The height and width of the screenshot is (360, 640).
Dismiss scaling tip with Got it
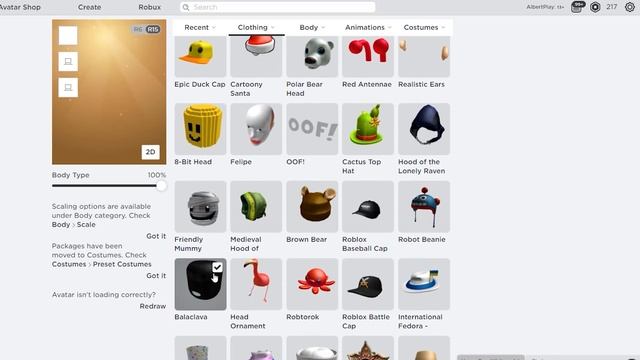tap(156, 236)
